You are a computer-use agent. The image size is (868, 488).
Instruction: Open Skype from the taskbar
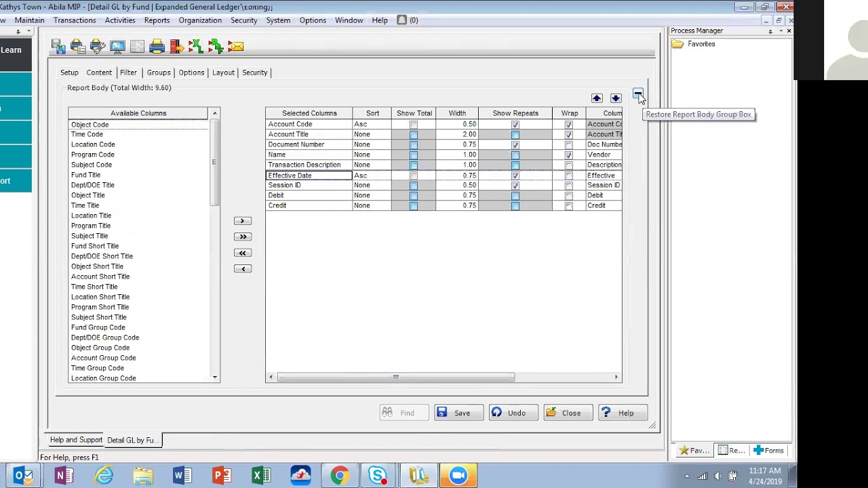coord(378,476)
